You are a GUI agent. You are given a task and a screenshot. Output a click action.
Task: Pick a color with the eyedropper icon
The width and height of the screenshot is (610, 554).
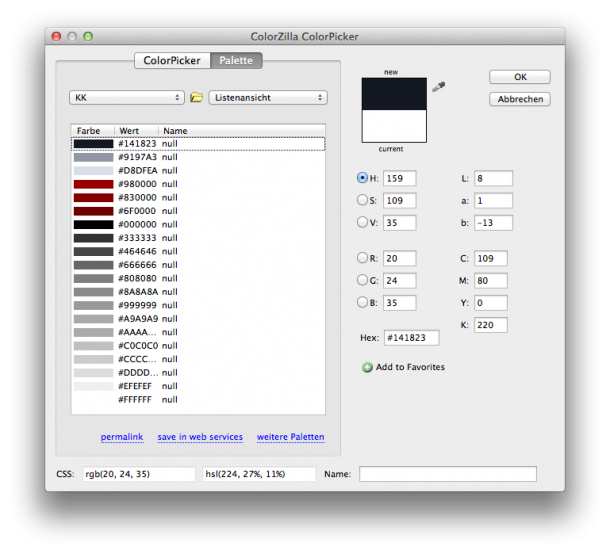tap(439, 86)
